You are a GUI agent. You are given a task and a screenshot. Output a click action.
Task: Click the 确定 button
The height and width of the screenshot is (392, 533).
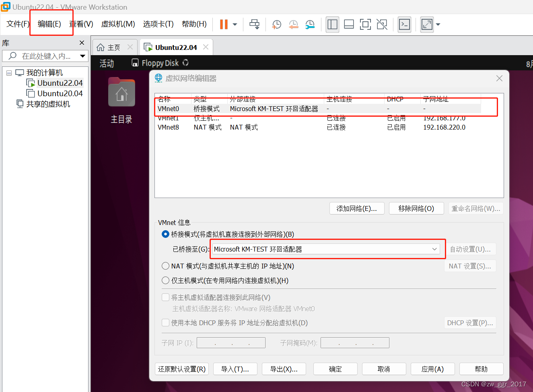point(335,369)
